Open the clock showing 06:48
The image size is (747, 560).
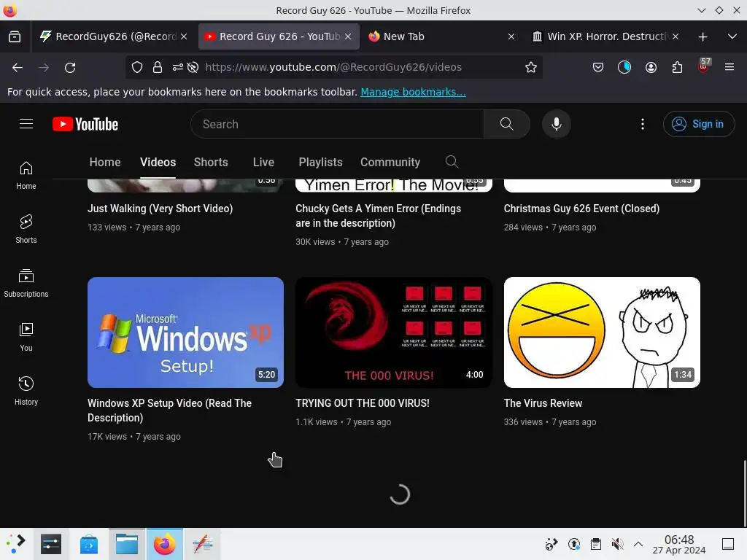coord(679,544)
